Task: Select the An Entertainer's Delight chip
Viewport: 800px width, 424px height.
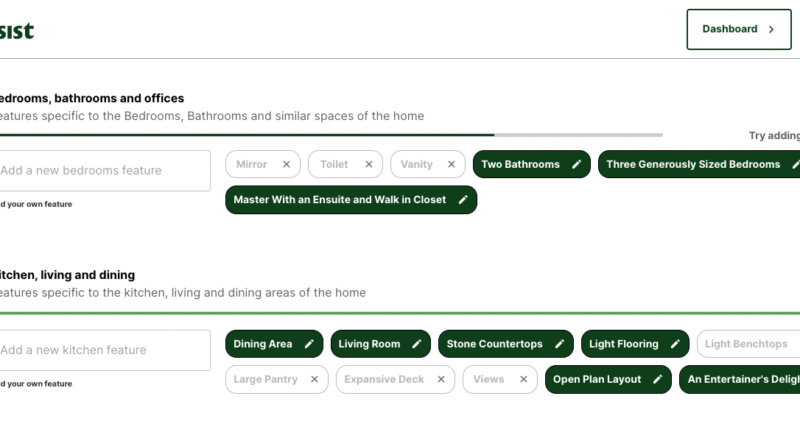Action: coord(742,380)
